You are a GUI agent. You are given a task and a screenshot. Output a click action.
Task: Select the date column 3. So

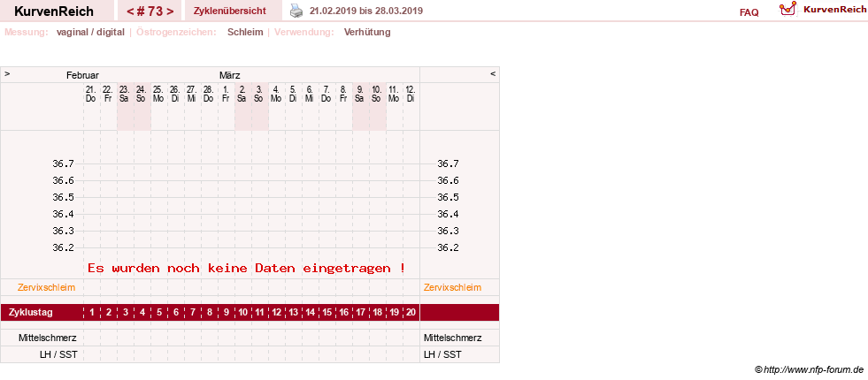[x=259, y=94]
